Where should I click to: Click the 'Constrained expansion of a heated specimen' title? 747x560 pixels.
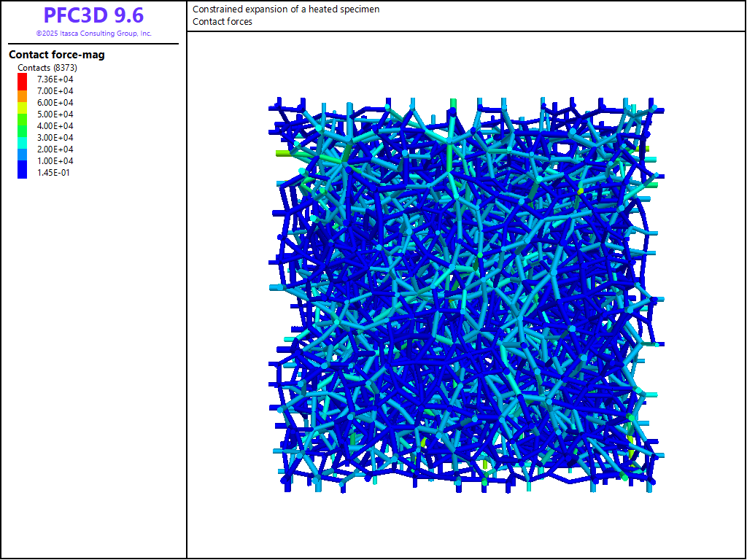click(x=286, y=9)
